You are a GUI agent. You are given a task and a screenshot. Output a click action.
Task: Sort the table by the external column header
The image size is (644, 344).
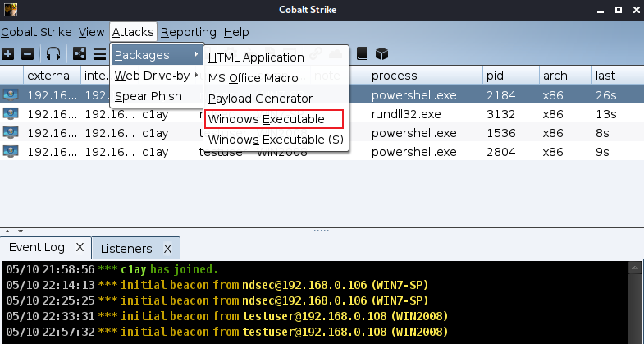tap(53, 76)
